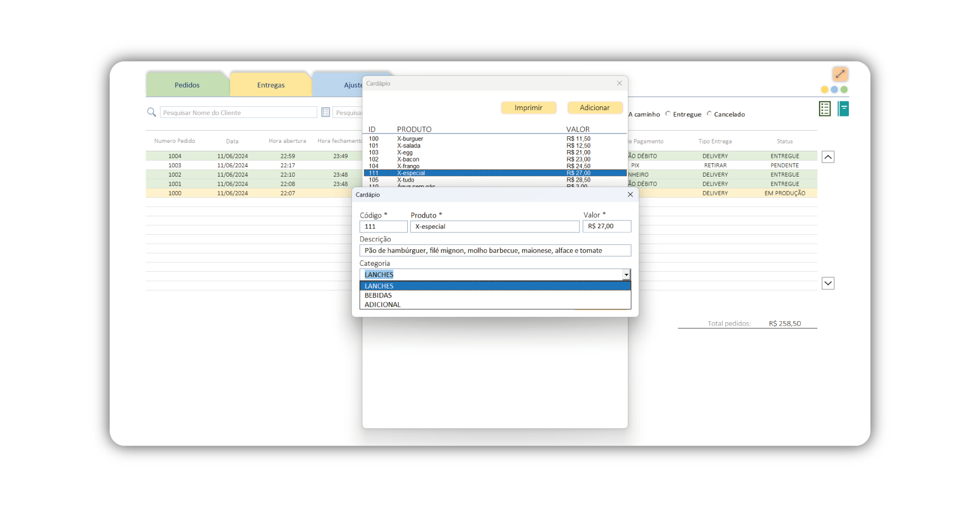Select highlighted X-especial row

pyautogui.click(x=495, y=173)
